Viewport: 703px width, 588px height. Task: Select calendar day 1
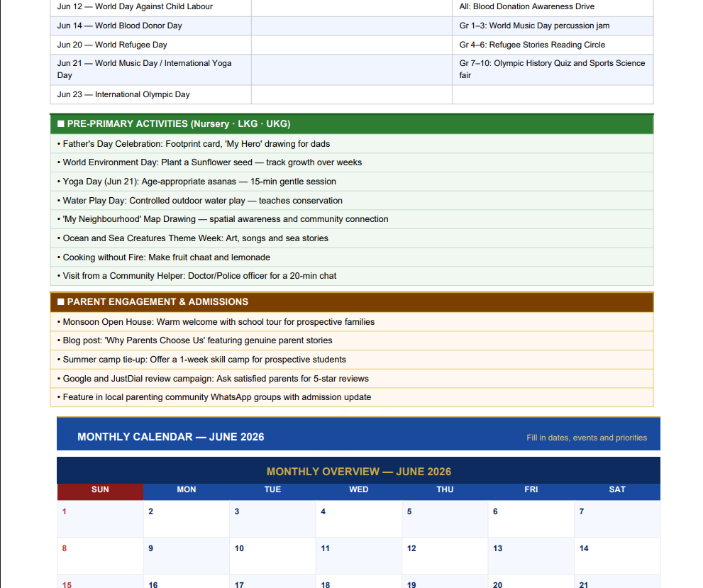100,518
